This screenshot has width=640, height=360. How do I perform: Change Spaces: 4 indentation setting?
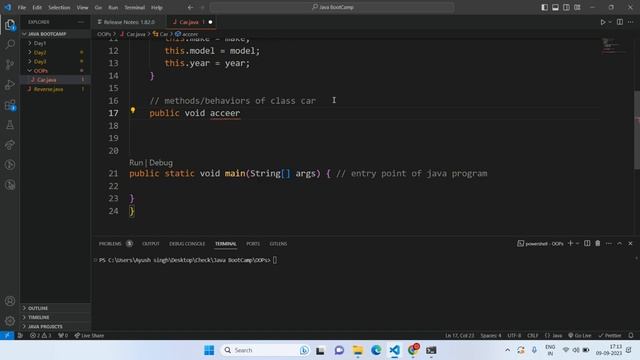click(x=491, y=336)
